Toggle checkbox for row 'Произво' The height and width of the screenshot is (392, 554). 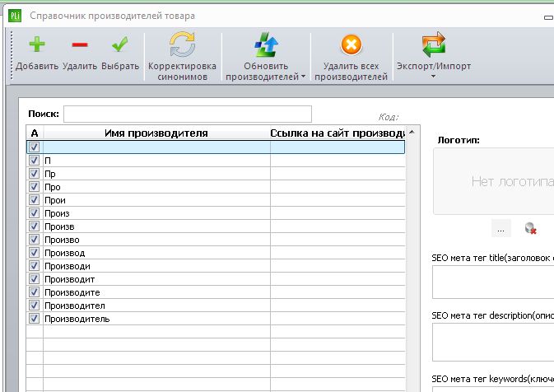(34, 240)
